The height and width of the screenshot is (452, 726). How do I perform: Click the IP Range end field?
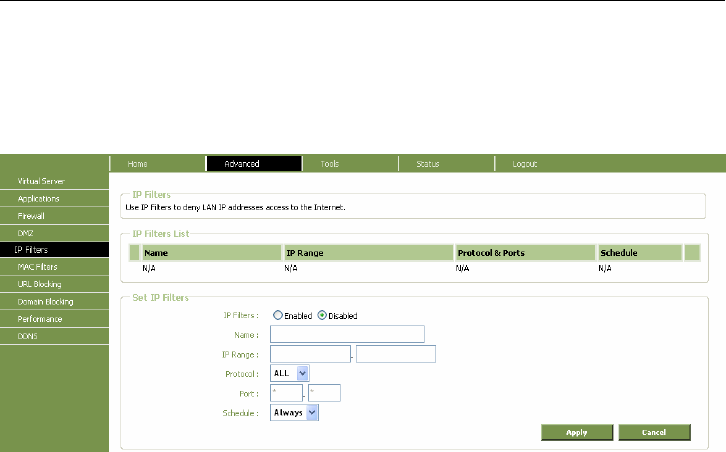click(x=396, y=354)
